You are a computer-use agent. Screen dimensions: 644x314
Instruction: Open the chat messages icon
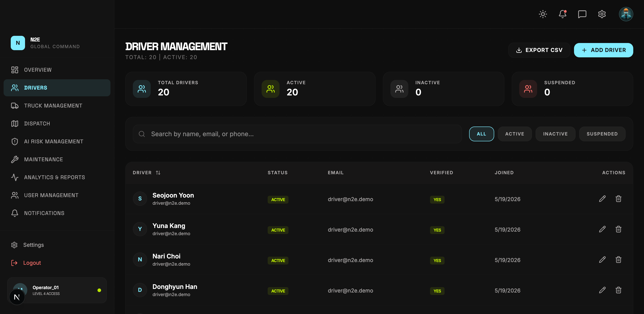click(582, 14)
